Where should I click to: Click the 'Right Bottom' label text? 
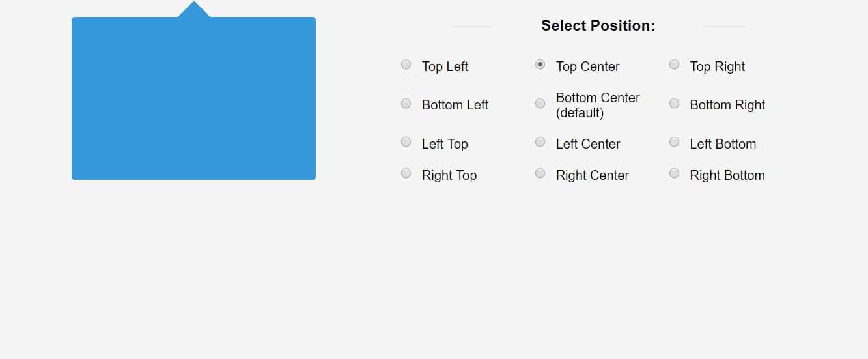point(727,175)
